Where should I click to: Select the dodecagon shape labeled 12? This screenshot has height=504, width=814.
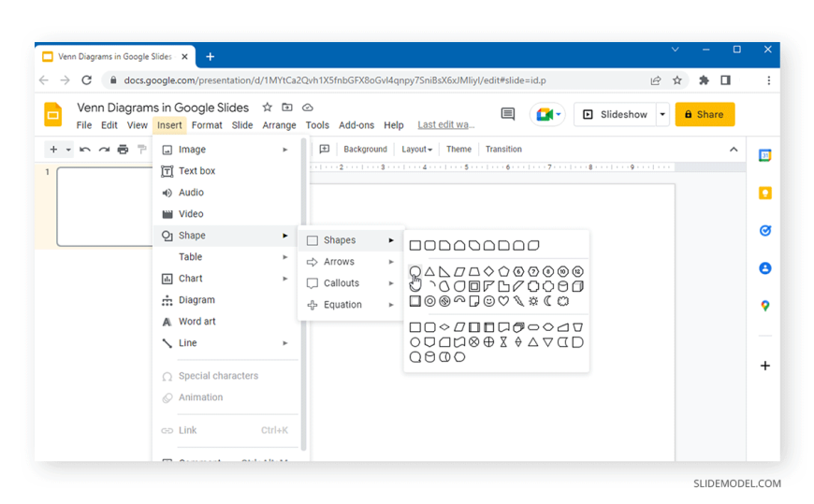[x=577, y=271]
